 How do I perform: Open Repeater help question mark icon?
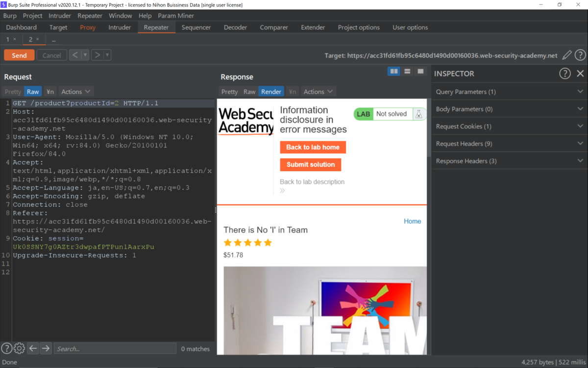(580, 55)
